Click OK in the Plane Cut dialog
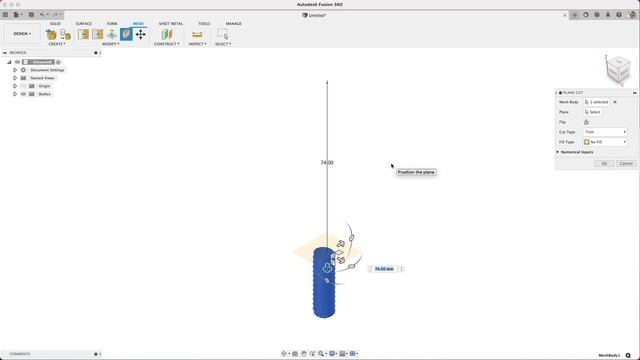This screenshot has width=640, height=360. (604, 163)
